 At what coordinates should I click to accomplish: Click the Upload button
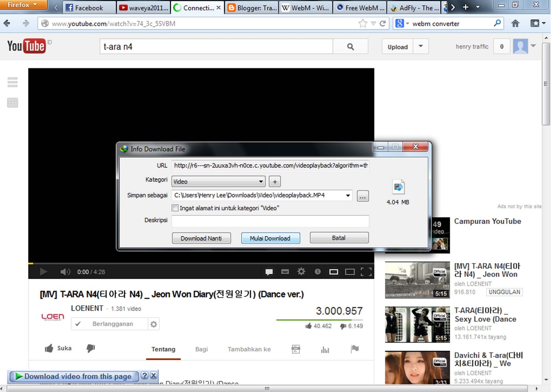click(397, 47)
